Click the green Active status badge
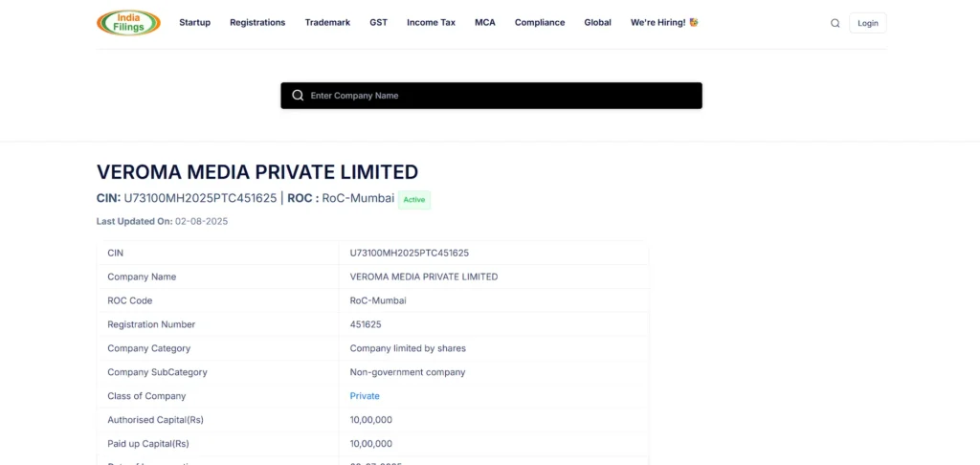 pos(414,200)
